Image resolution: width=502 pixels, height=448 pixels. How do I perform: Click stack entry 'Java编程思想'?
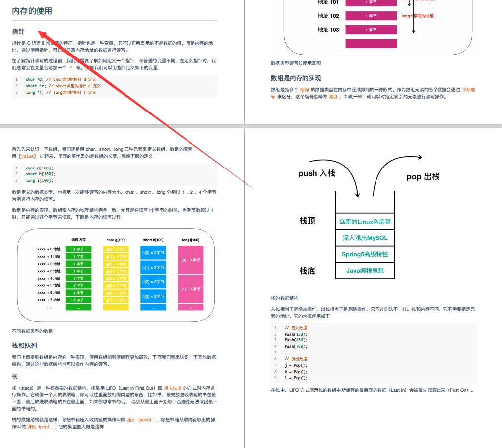(x=365, y=271)
